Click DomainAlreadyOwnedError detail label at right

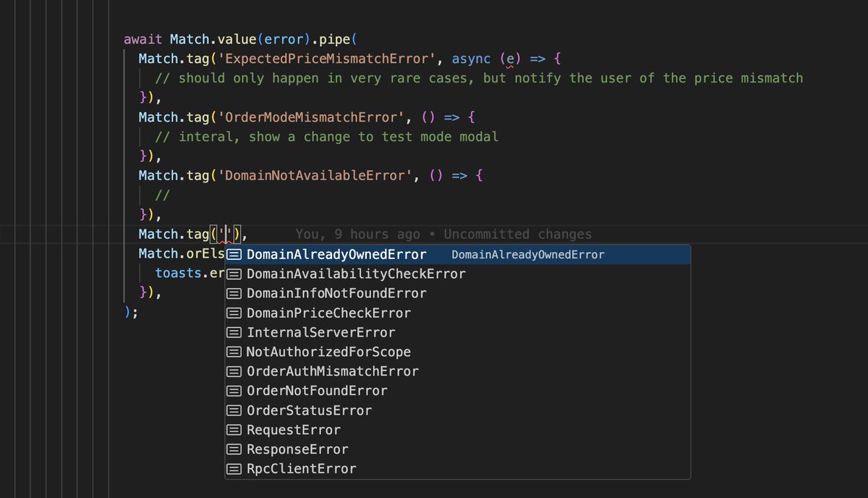[x=528, y=255]
